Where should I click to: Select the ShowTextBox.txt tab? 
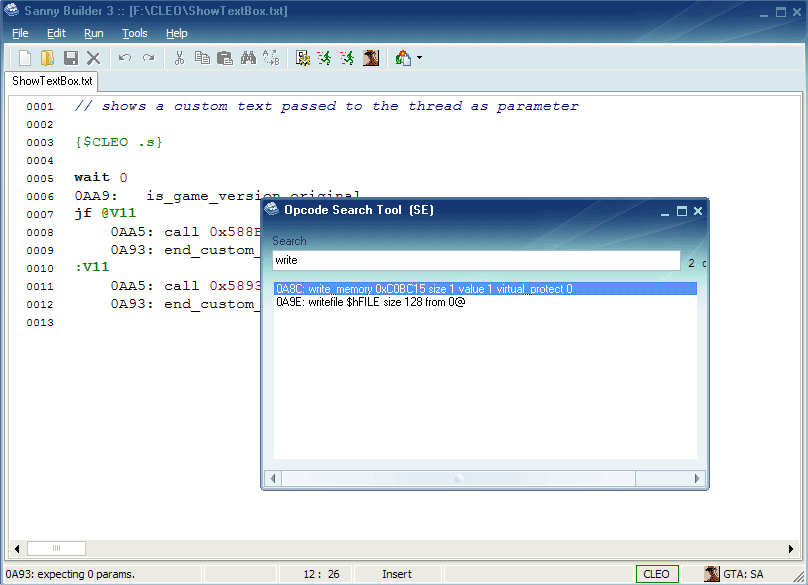click(52, 81)
